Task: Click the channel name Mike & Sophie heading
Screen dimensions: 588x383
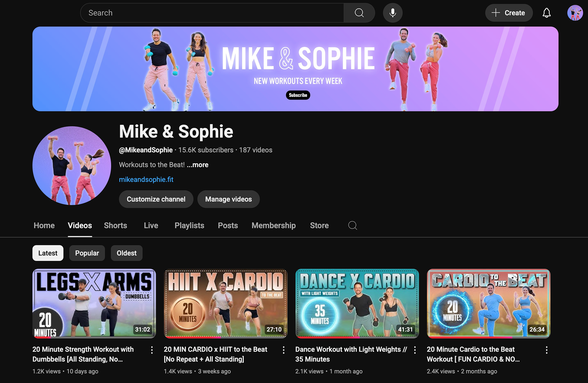Action: 176,132
